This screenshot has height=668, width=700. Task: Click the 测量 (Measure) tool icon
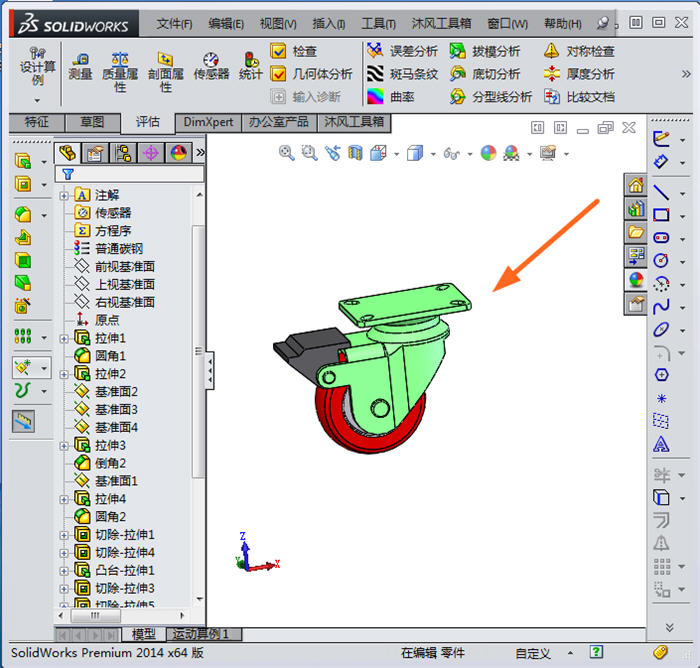pyautogui.click(x=80, y=66)
